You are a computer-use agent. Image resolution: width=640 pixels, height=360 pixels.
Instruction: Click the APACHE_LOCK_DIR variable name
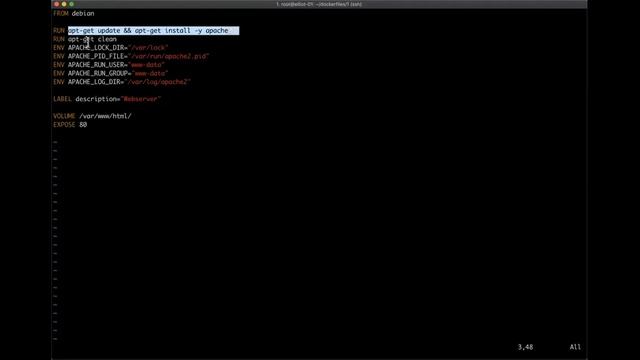point(96,48)
